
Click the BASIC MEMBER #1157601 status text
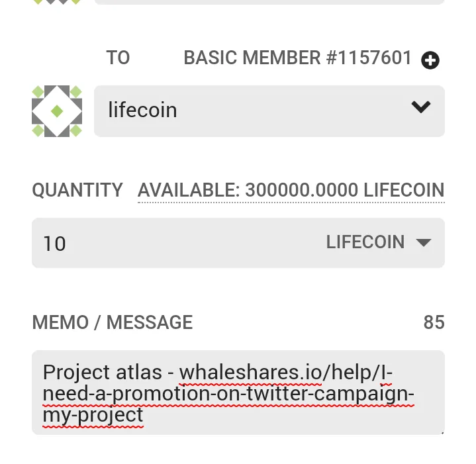[x=297, y=58]
